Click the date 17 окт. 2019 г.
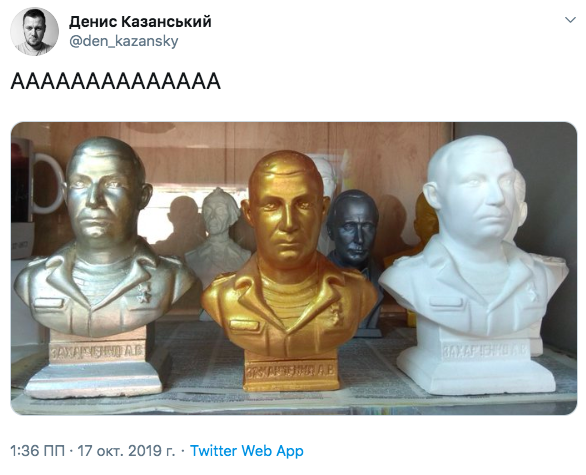The image size is (586, 475). (x=126, y=451)
